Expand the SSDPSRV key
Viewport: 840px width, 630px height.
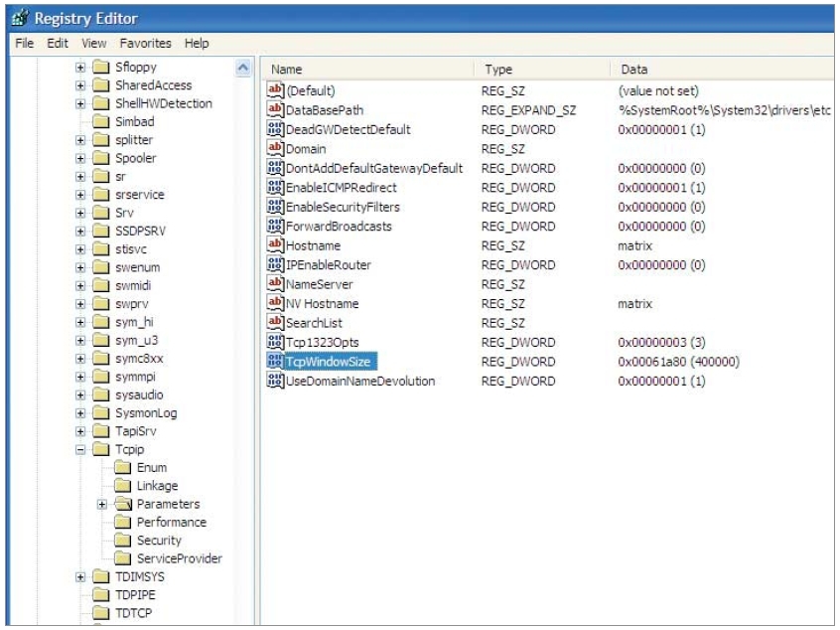[80, 232]
